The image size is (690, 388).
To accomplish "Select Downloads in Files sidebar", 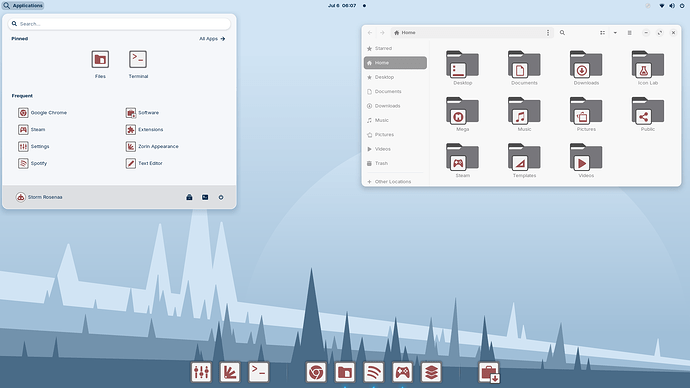I will pyautogui.click(x=395, y=106).
